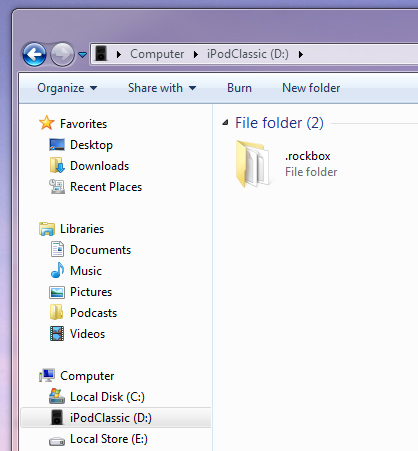
Task: Click the Burn toolbar command
Action: [239, 88]
